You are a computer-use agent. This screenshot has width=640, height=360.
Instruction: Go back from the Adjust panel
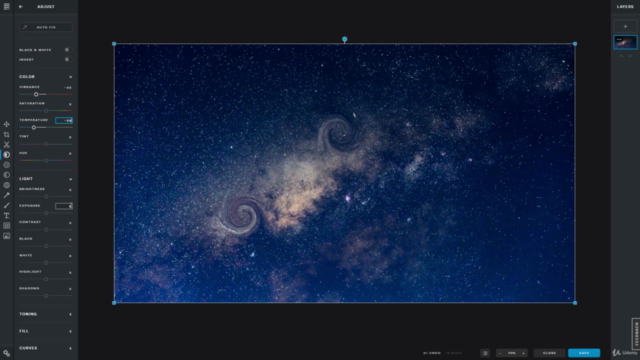coord(21,7)
